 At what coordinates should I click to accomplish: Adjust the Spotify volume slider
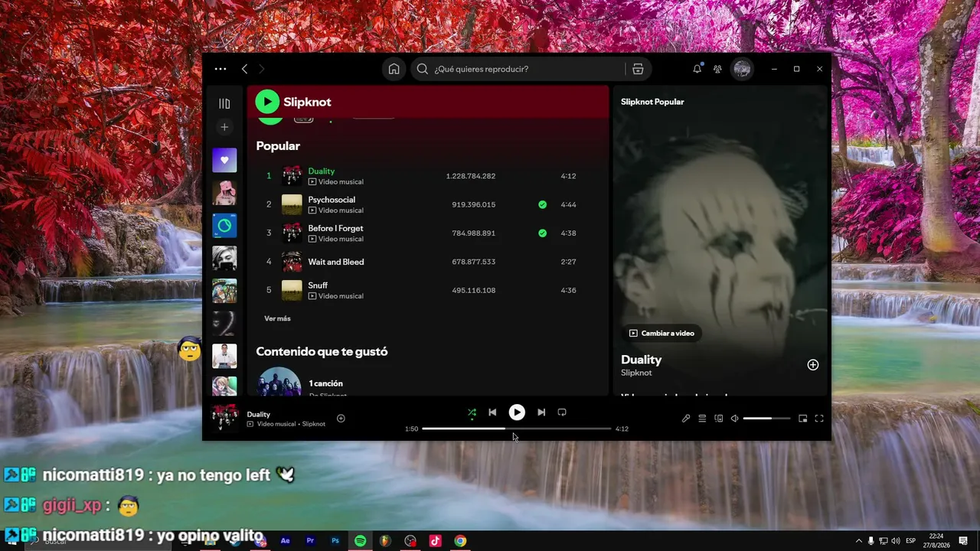coord(767,419)
